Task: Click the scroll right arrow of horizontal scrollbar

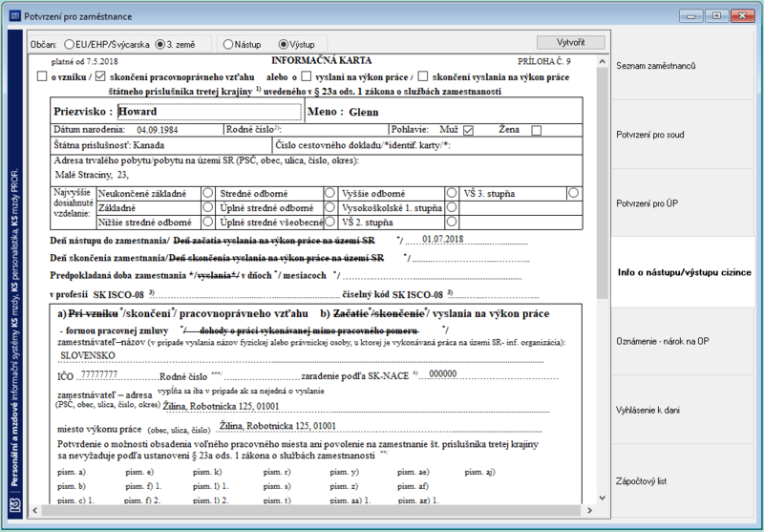Action: coord(589,510)
